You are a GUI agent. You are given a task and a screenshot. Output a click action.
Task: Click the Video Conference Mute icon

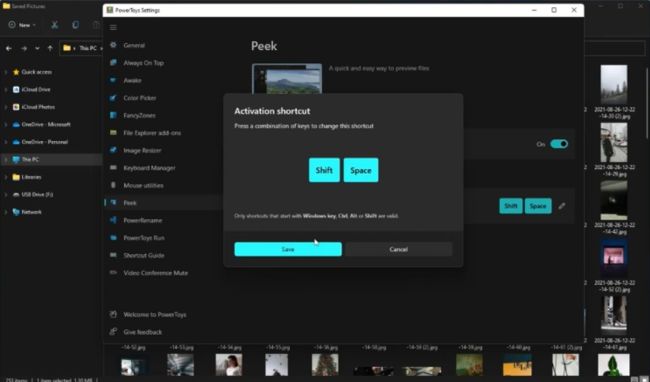(x=113, y=273)
